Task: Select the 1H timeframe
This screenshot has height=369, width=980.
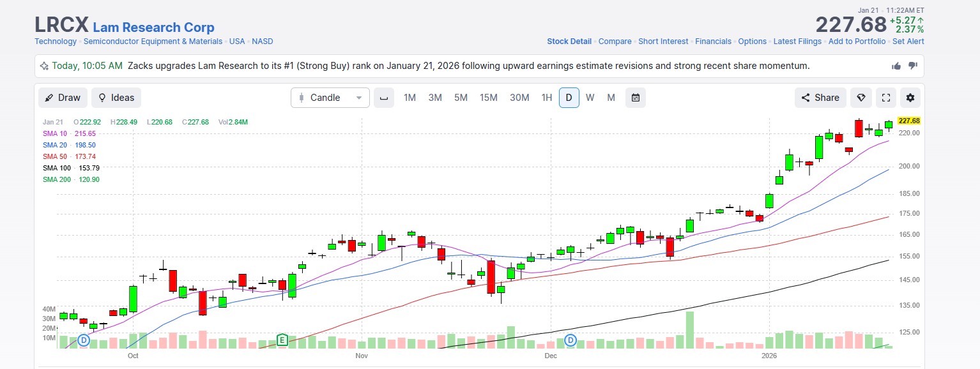Action: click(x=546, y=98)
